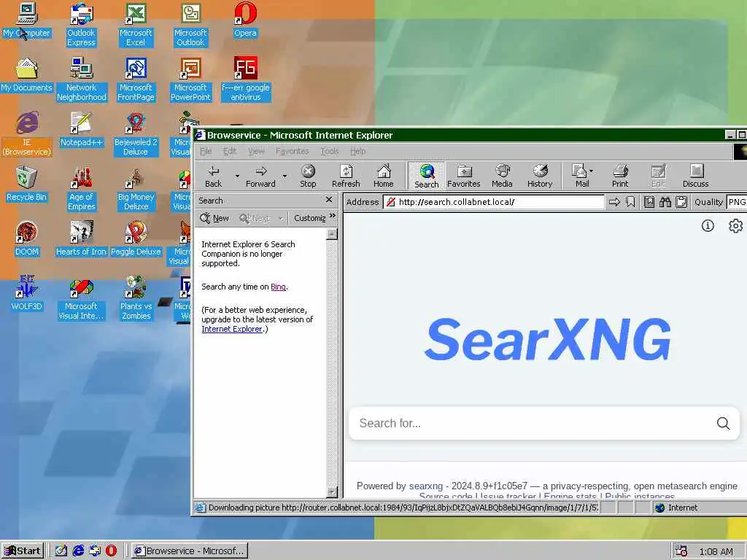The height and width of the screenshot is (560, 747).
Task: Click the Go arrow beside address bar
Action: 614,202
